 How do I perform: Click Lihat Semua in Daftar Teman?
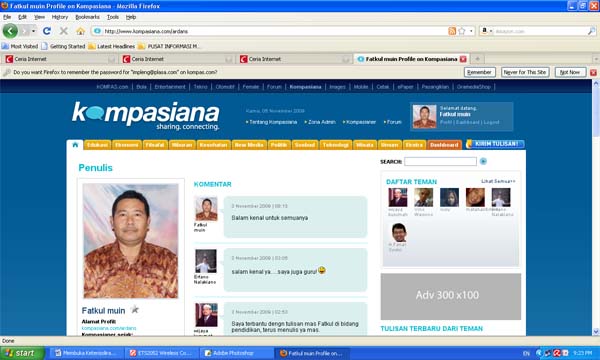(x=498, y=181)
